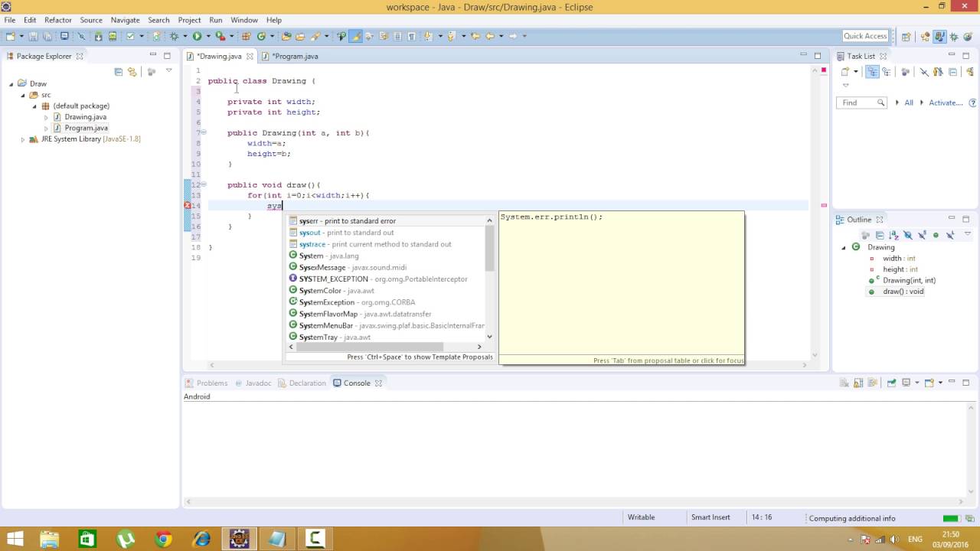Viewport: 980px width, 551px height.
Task: Toggle Show Whitespace Characters pilcrow icon
Action: pyautogui.click(x=412, y=36)
